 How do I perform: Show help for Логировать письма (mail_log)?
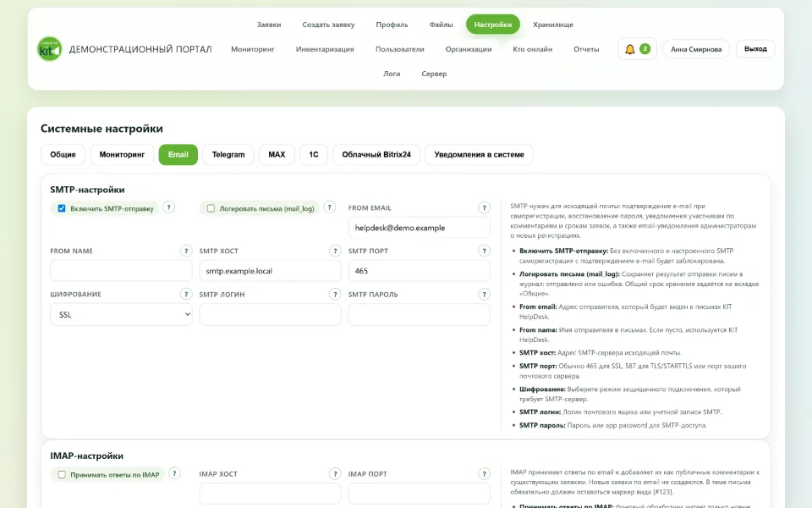(329, 207)
